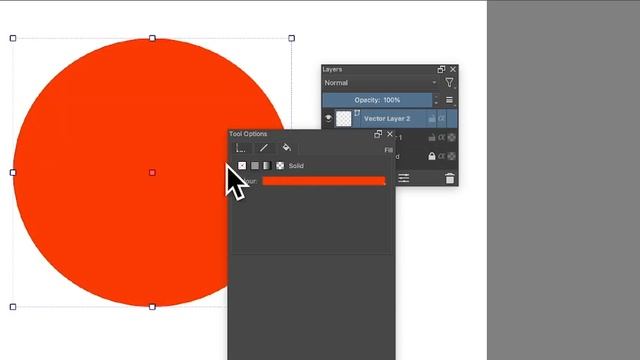640x360 pixels.
Task: Close the Layers docker
Action: coord(453,69)
